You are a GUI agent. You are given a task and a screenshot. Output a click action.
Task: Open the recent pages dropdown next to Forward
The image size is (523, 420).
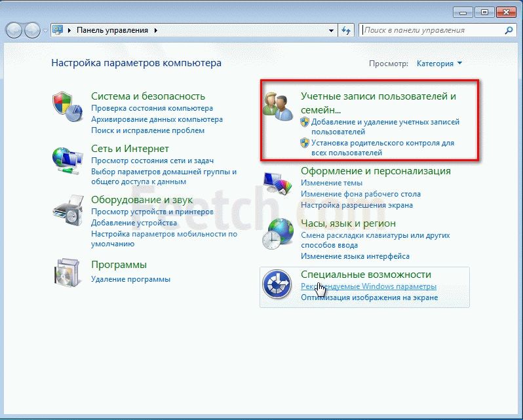[x=45, y=31]
